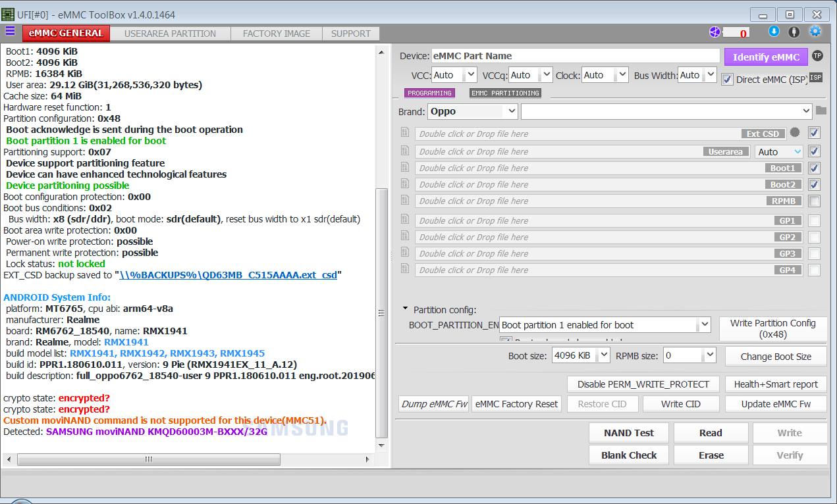Open the Boot size dropdown
Screen dimensions: 837x504
(x=581, y=355)
